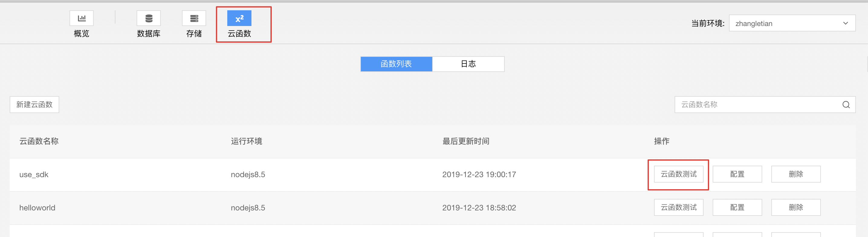This screenshot has height=237, width=868.
Task: Click the 操作 column header
Action: pos(662,141)
